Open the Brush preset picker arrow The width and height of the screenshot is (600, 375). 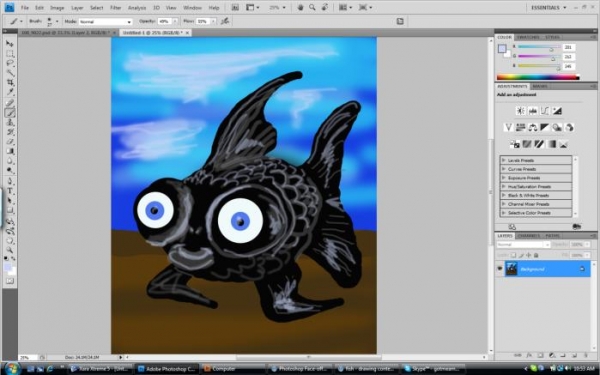tap(57, 21)
